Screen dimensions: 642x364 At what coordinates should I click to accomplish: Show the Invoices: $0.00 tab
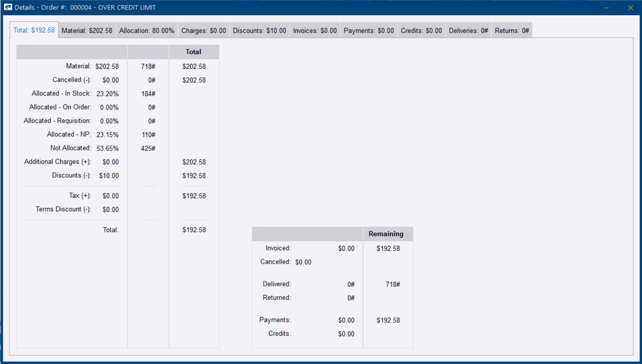pos(315,30)
